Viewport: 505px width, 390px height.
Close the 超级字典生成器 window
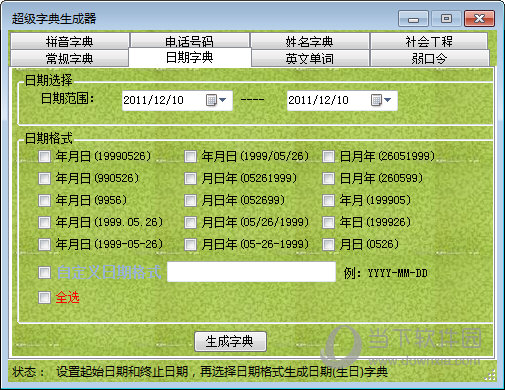(x=479, y=19)
